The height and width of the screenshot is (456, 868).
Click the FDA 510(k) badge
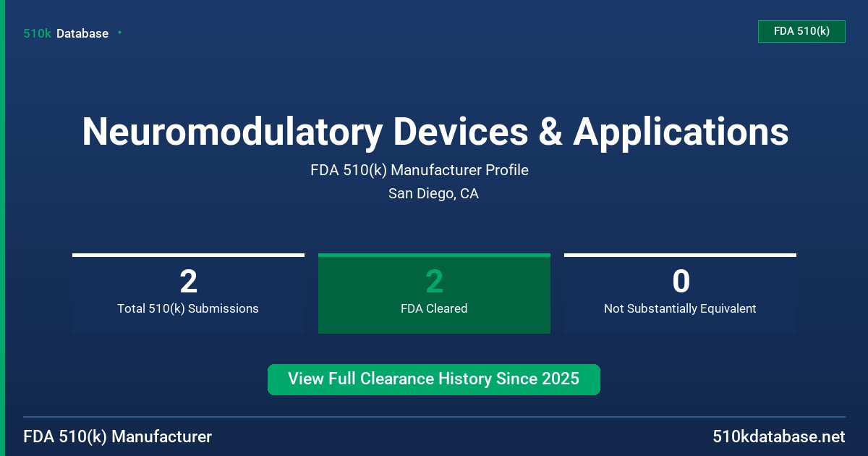[x=801, y=31]
